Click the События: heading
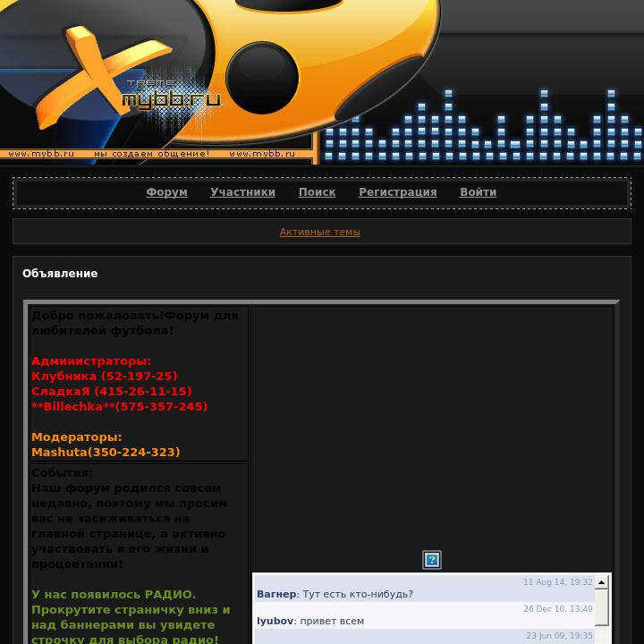Viewport: 644px width, 644px height. [x=62, y=473]
